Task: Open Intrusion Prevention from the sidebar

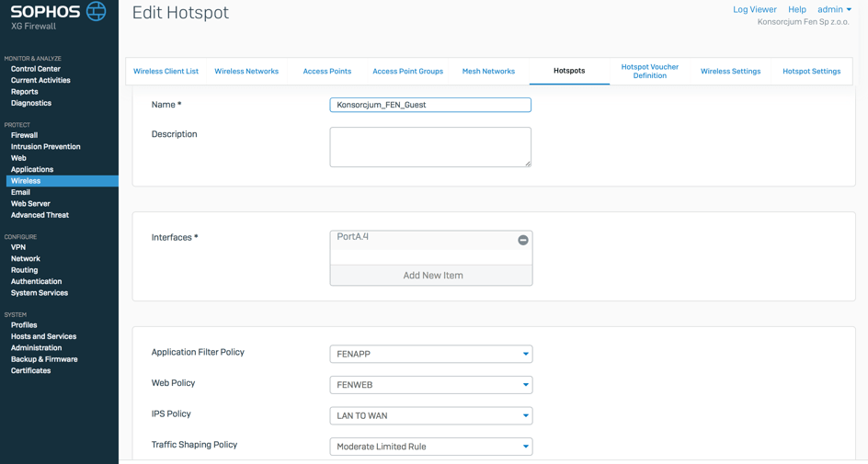Action: coord(45,147)
